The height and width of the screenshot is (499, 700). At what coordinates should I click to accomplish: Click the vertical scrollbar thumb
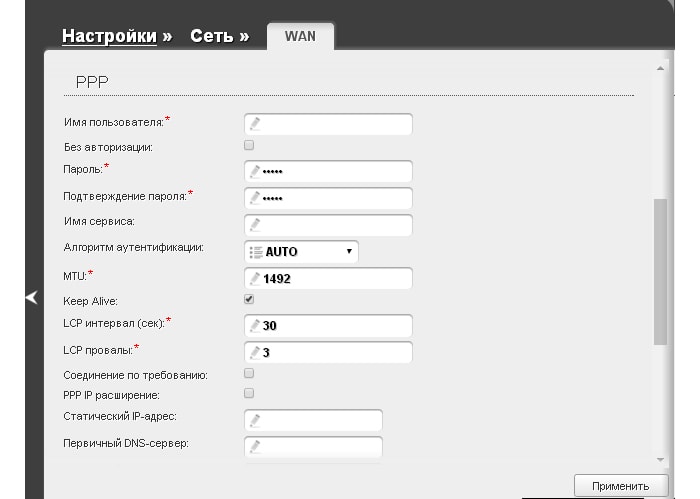[x=660, y=272]
